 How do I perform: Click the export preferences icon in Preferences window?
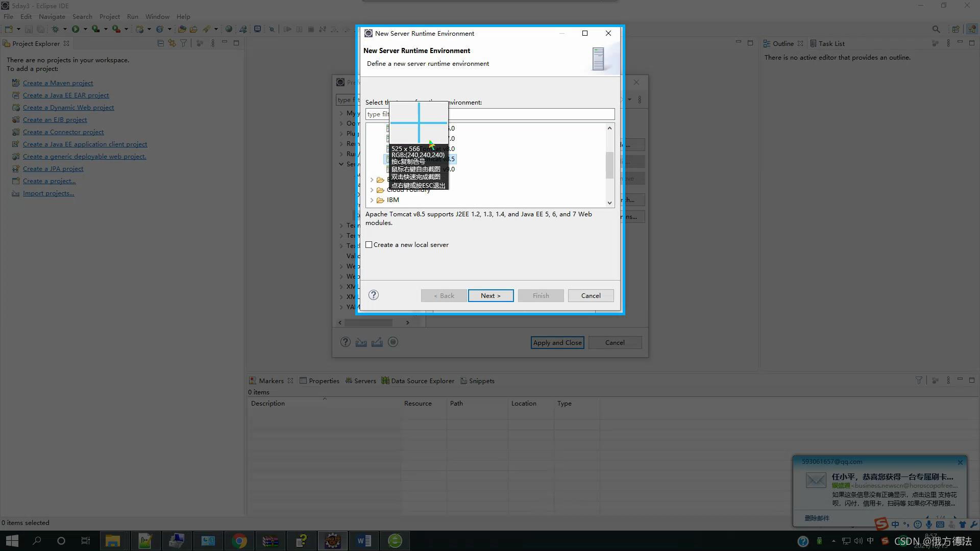point(377,342)
